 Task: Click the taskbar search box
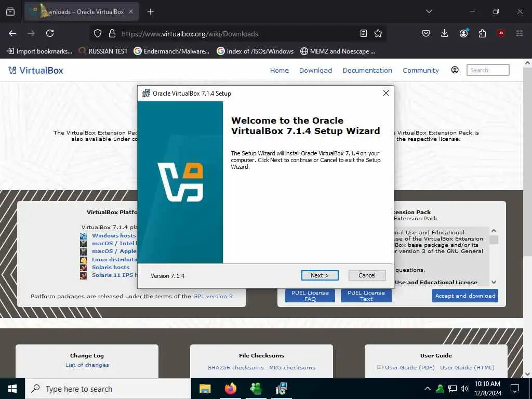[x=108, y=389]
